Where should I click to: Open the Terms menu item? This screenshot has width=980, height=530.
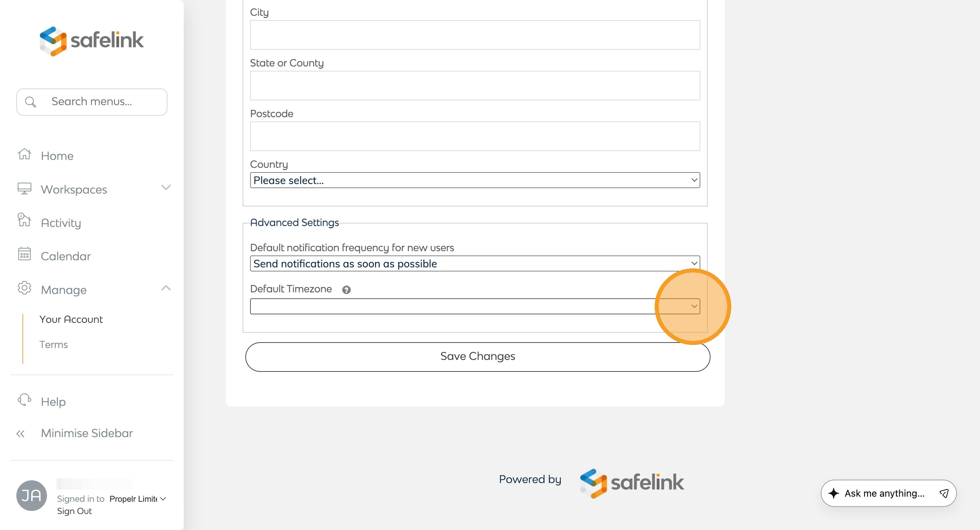[x=54, y=345]
